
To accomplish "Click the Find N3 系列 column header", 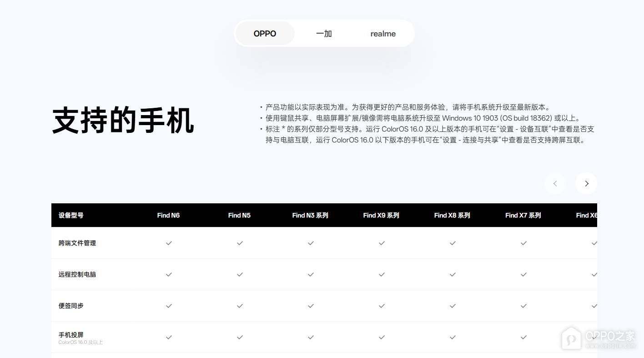I will [310, 215].
